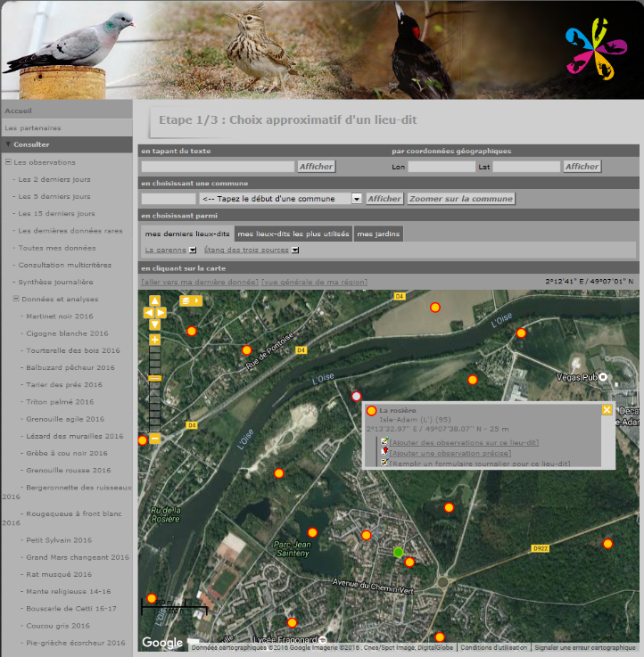
Task: Click Ajouter une observation précise link
Action: click(x=450, y=453)
